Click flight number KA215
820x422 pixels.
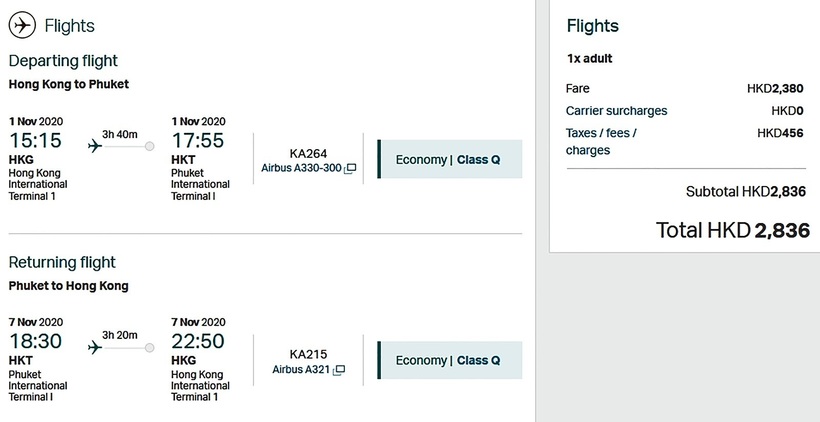[308, 354]
